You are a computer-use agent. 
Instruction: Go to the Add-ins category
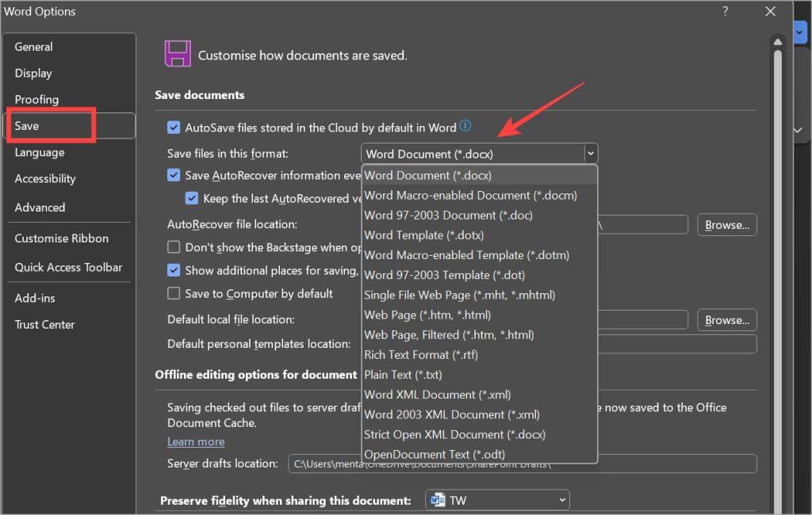pos(70,298)
